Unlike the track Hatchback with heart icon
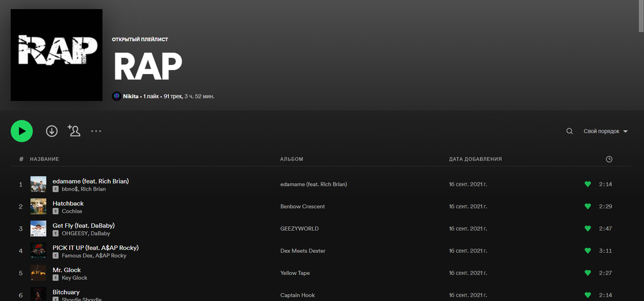The width and height of the screenshot is (644, 301). (x=588, y=207)
